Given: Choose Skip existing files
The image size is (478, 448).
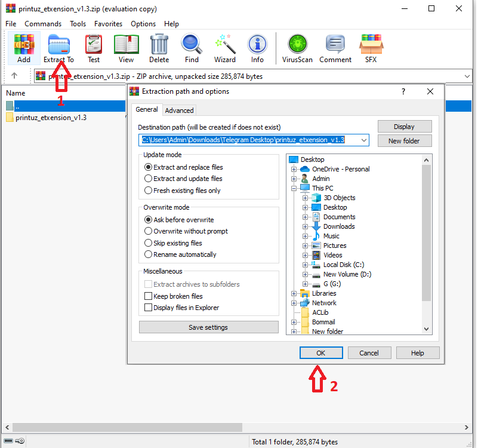Looking at the screenshot, I should tap(148, 243).
